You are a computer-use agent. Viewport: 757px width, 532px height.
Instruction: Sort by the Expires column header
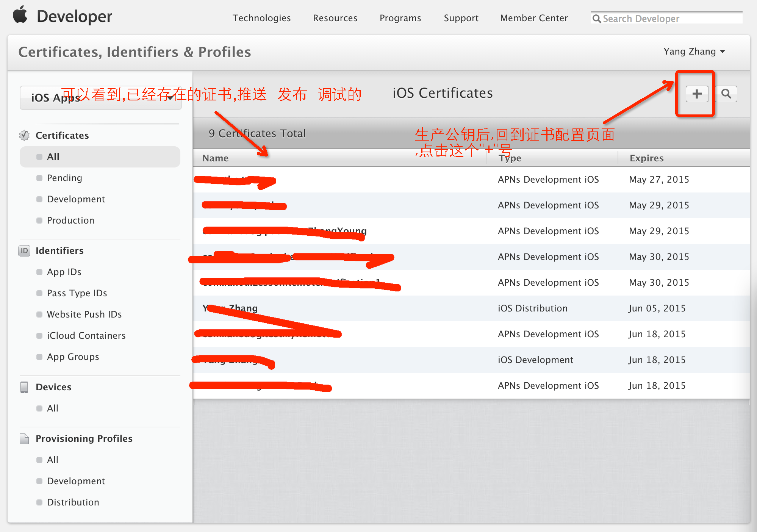pos(646,158)
